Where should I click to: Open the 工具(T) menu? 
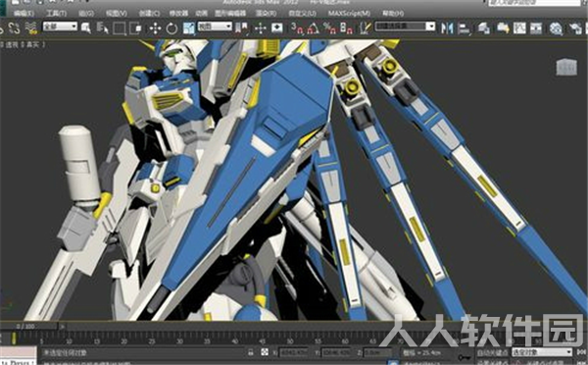pos(56,13)
